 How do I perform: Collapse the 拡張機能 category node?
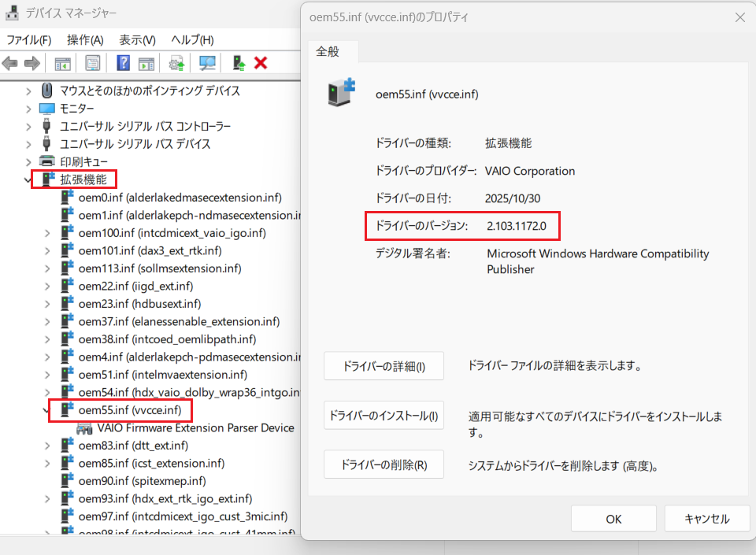29,179
